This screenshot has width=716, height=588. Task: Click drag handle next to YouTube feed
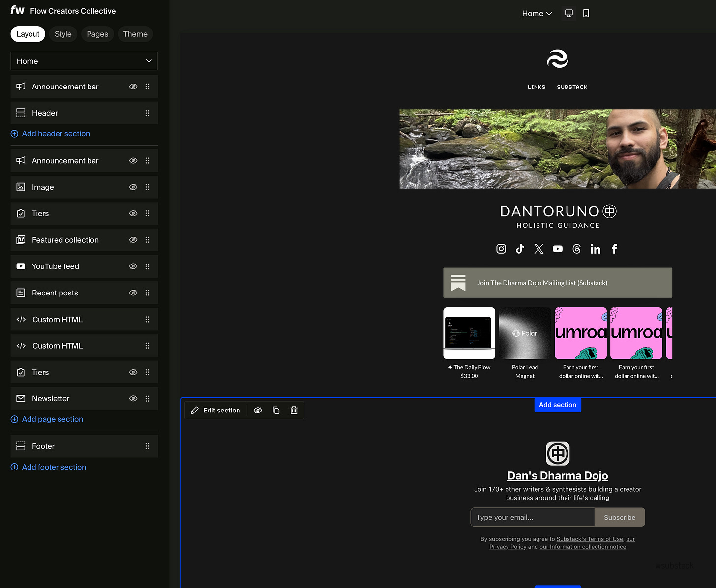coord(147,266)
